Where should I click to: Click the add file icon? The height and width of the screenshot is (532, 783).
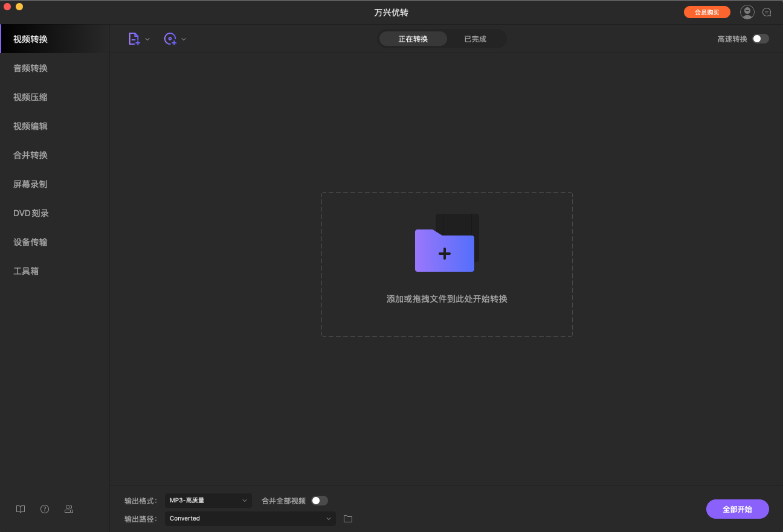click(x=134, y=39)
